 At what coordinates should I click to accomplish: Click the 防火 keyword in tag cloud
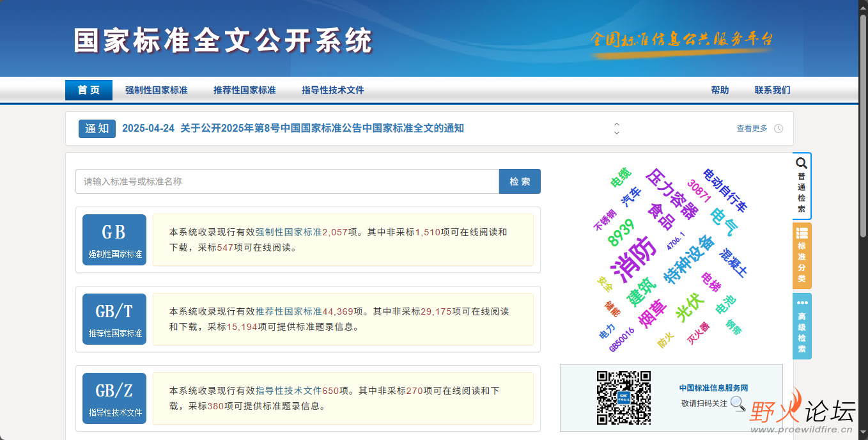point(665,340)
